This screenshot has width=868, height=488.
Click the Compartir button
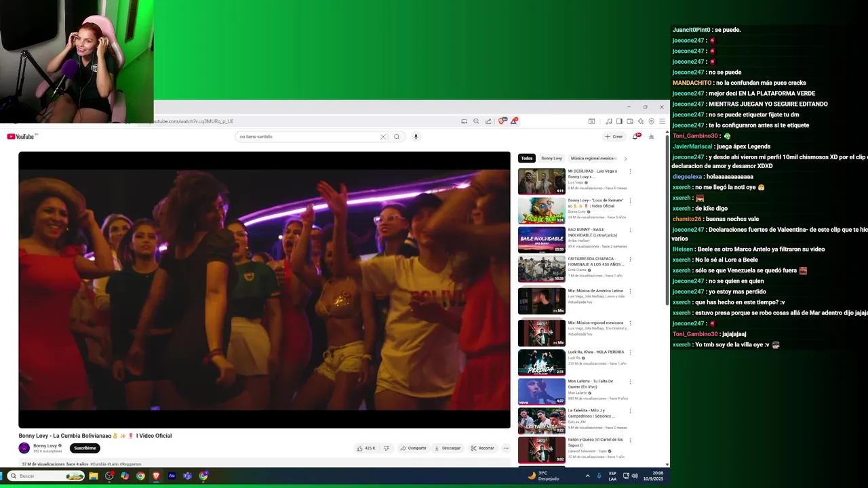tap(413, 448)
